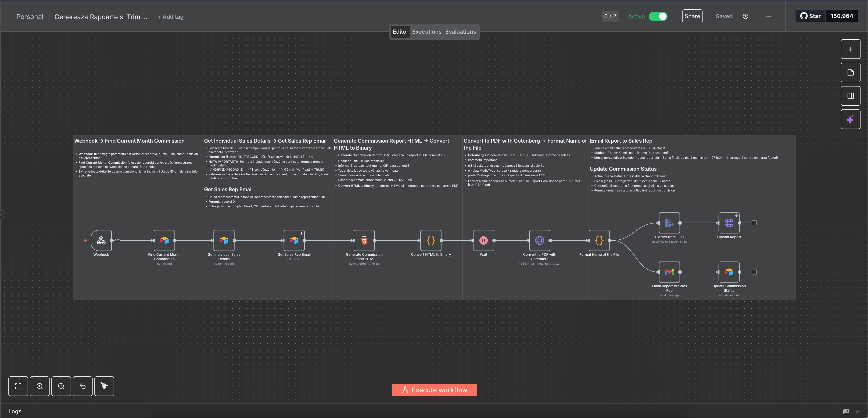Click the Add tag field
Viewport: 868px width, 418px height.
click(x=171, y=17)
